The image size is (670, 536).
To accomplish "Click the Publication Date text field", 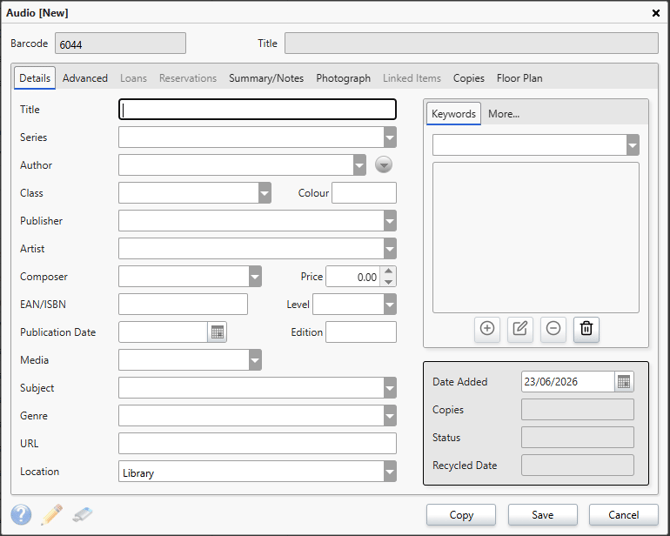I will click(x=163, y=332).
